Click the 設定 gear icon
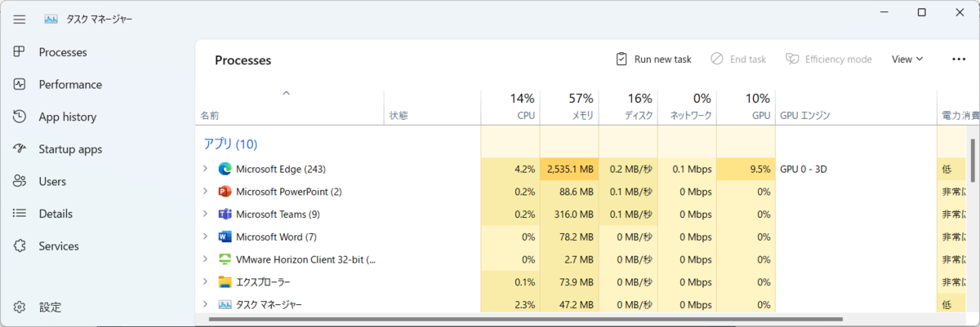Image resolution: width=980 pixels, height=327 pixels. click(x=20, y=307)
